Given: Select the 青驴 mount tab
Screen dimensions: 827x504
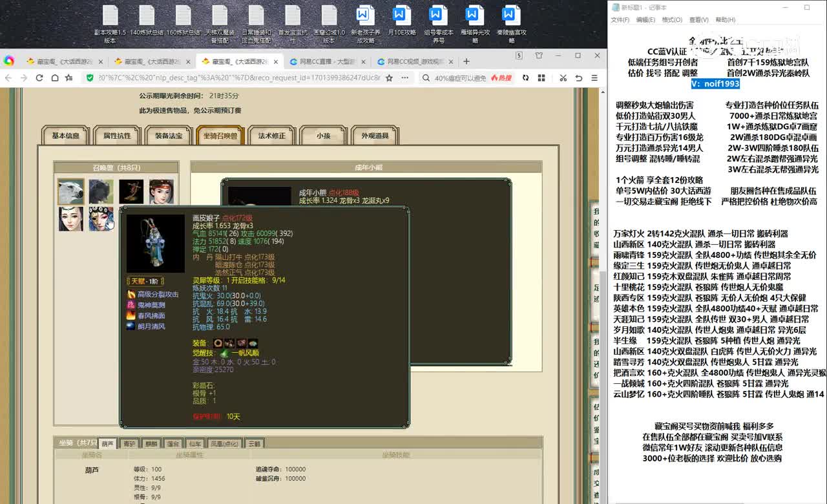Looking at the screenshot, I should pos(129,443).
